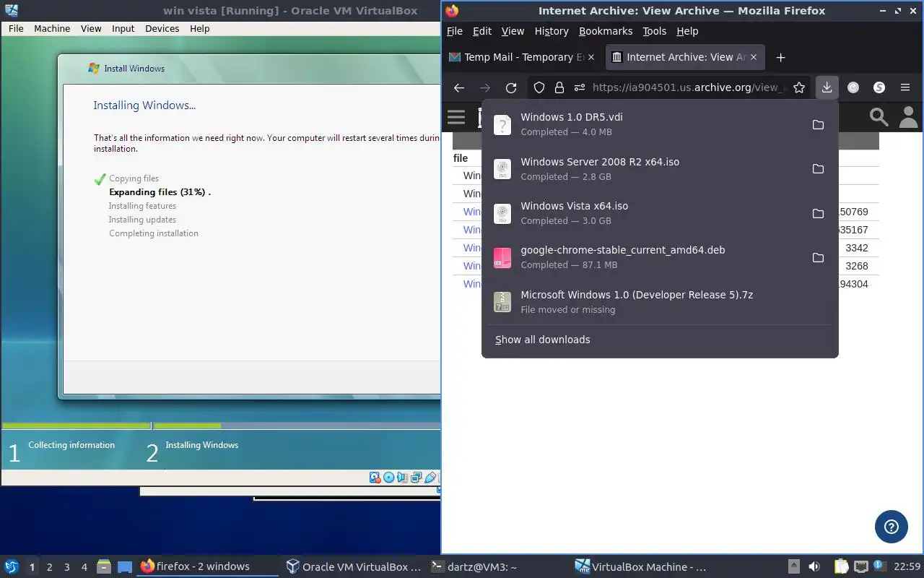Switch to workspace 3
This screenshot has height=578, width=924.
click(66, 567)
